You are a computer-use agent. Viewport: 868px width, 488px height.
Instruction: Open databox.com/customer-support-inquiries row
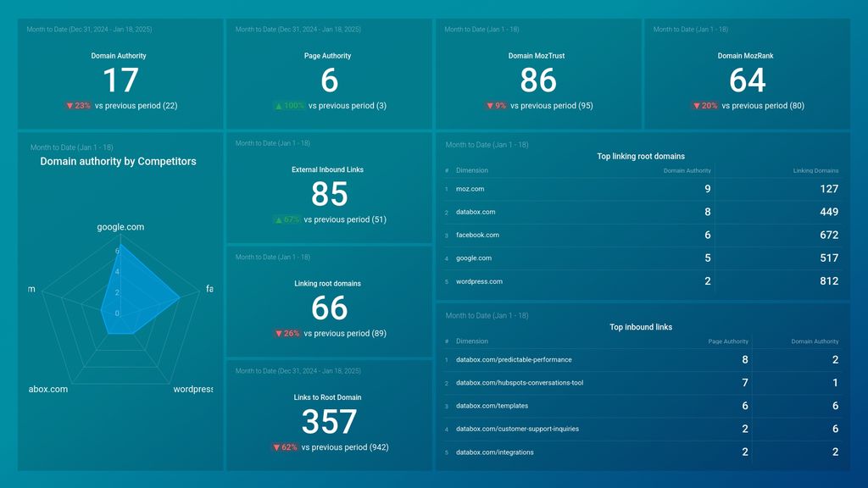(643, 430)
